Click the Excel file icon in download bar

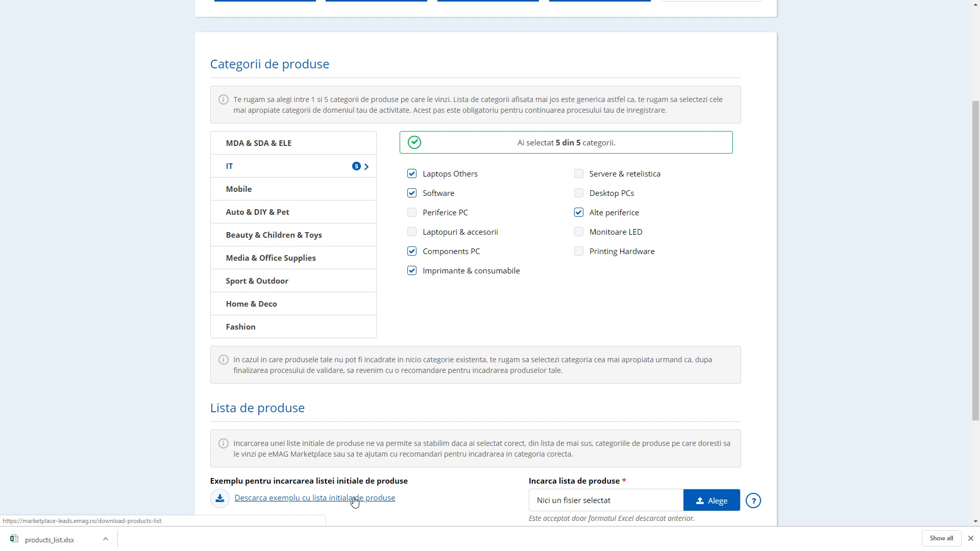(14, 539)
